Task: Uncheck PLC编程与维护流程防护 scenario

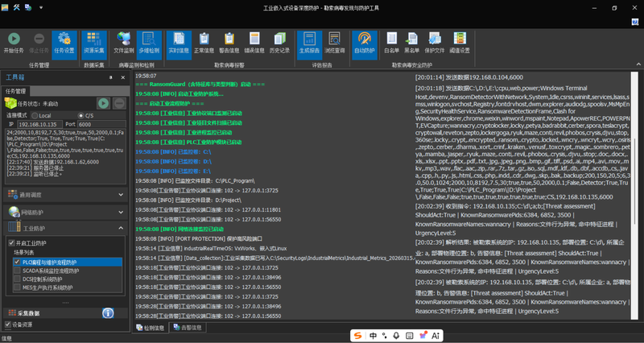Action: [x=16, y=262]
